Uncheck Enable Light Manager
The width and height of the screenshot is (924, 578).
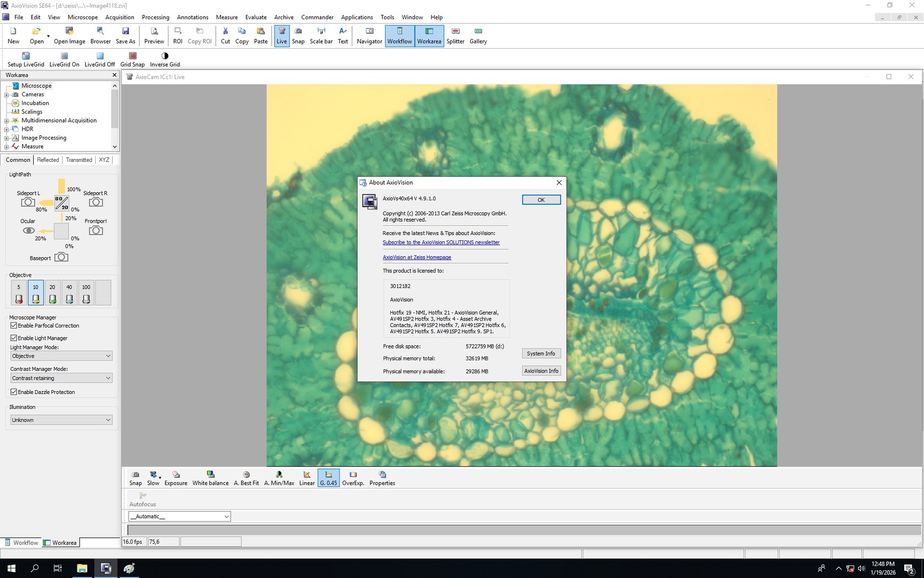[x=13, y=338]
